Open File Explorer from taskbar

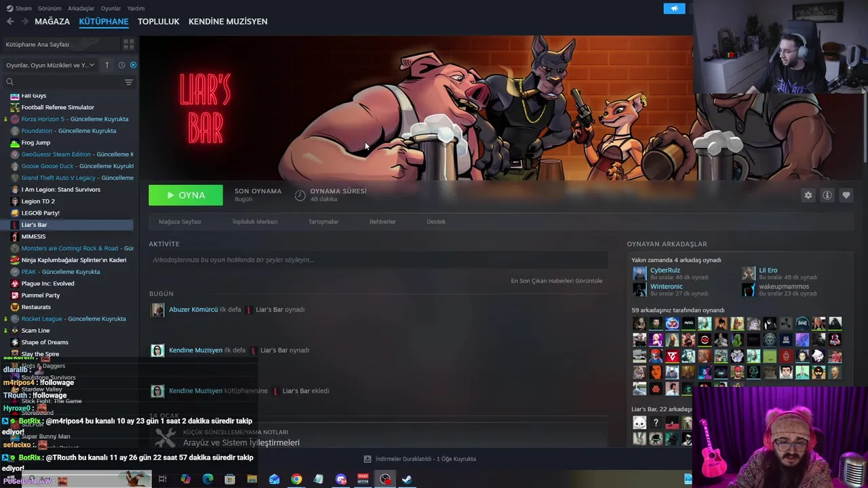tap(252, 479)
